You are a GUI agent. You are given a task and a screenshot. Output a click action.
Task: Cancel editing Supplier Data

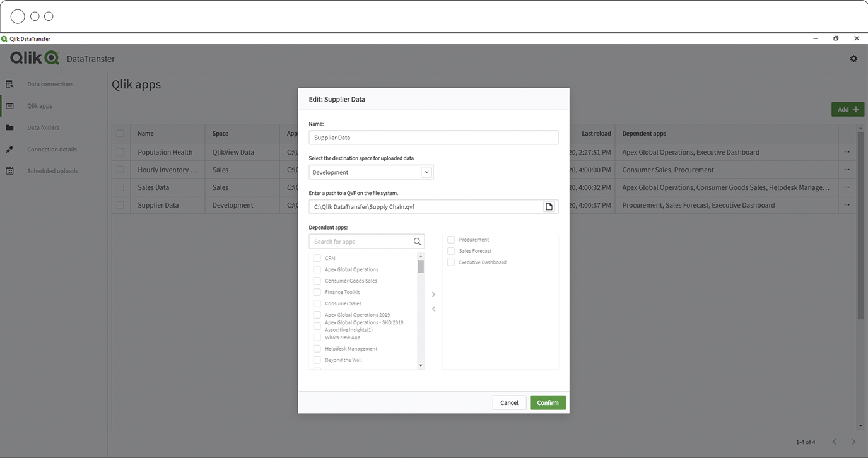click(x=509, y=402)
